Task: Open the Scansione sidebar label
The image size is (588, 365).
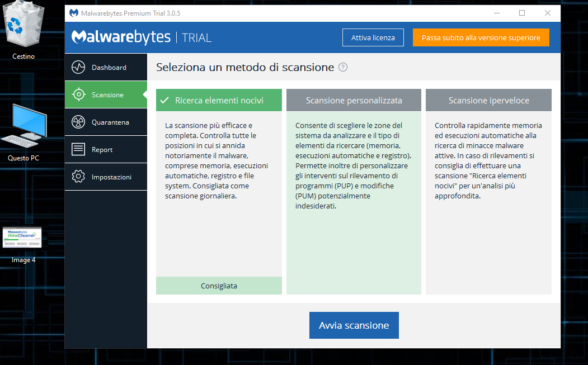Action: tap(107, 95)
